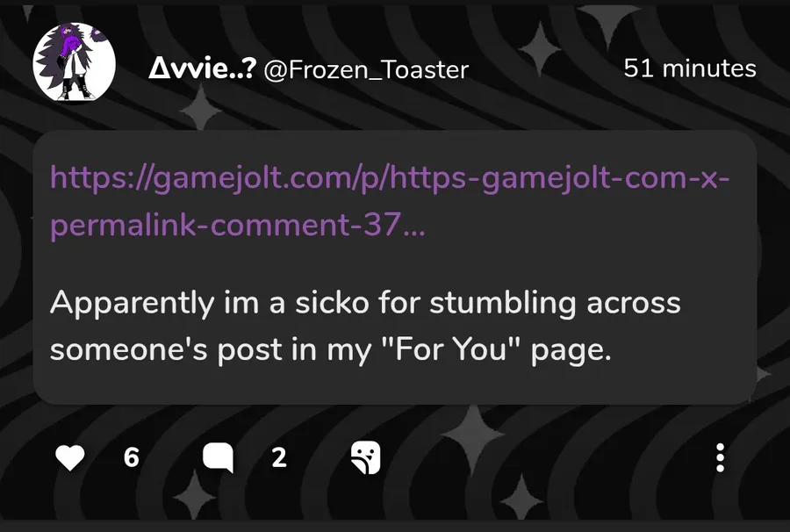Click empty space beside the sticker icon
Image resolution: width=790 pixels, height=532 pixels.
(544, 457)
